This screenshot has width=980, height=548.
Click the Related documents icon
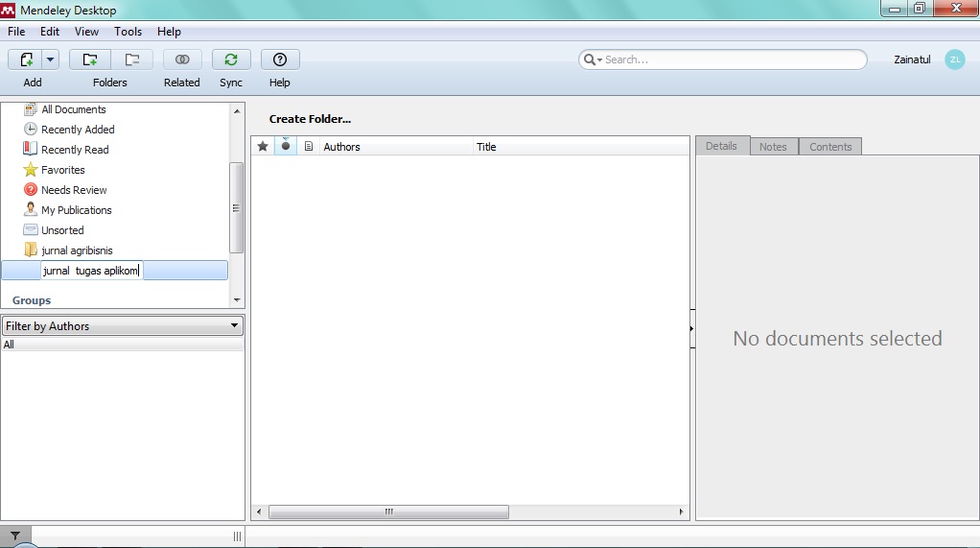pyautogui.click(x=182, y=60)
